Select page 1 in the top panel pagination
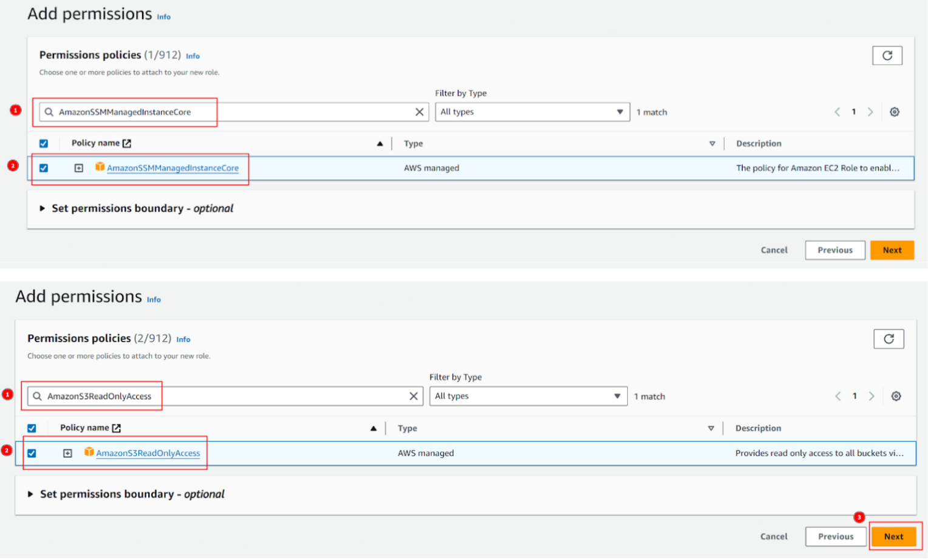The width and height of the screenshot is (928, 560). 854,112
